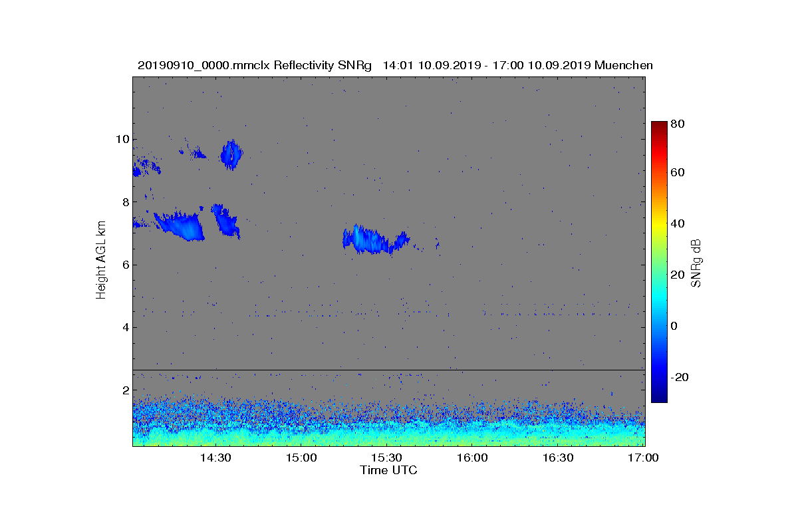Click the horizontal black line below 3 km
This screenshot has width=798, height=532.
coord(388,370)
